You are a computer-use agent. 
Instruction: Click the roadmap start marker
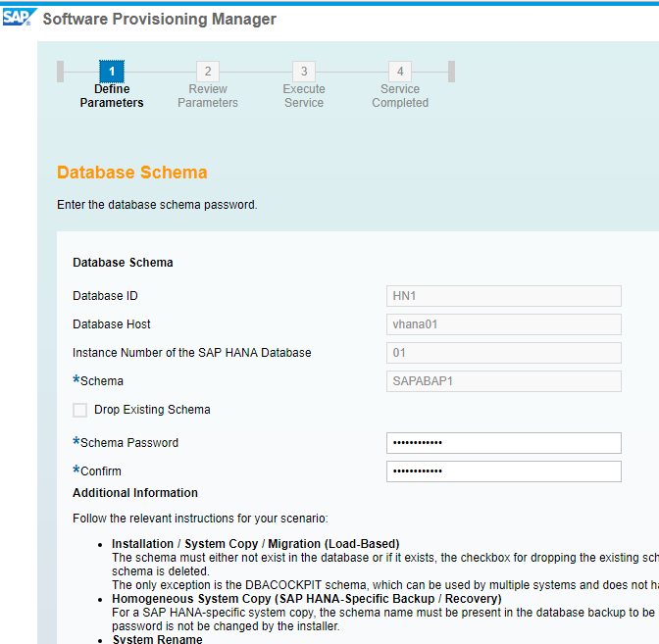coord(60,72)
